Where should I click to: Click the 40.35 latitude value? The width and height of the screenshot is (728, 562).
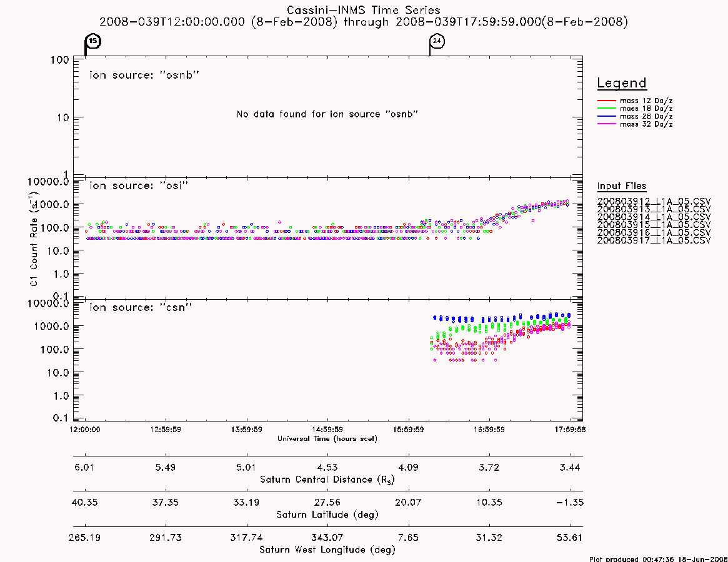click(84, 503)
